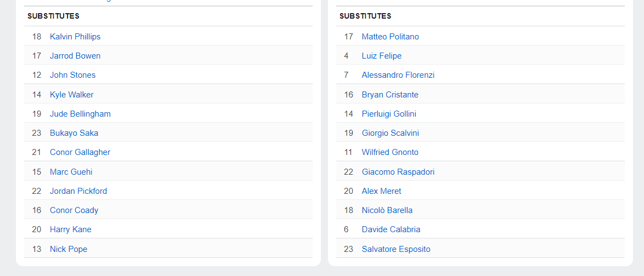
Task: Click on Giorgio Scalvini
Action: point(390,133)
